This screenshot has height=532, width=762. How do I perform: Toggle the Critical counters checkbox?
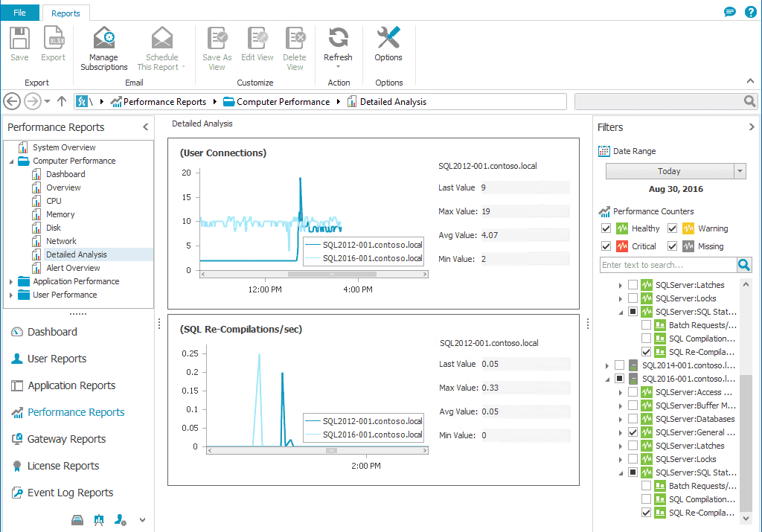[x=606, y=246]
